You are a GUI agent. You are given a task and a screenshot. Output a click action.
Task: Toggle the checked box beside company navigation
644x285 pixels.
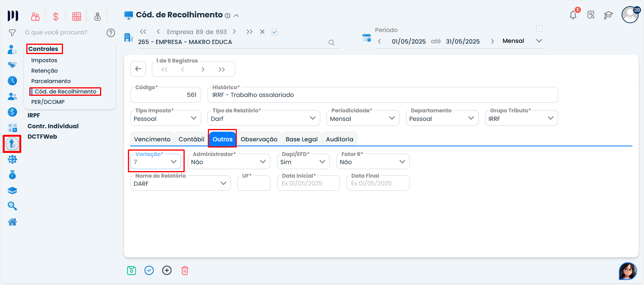coord(274,32)
